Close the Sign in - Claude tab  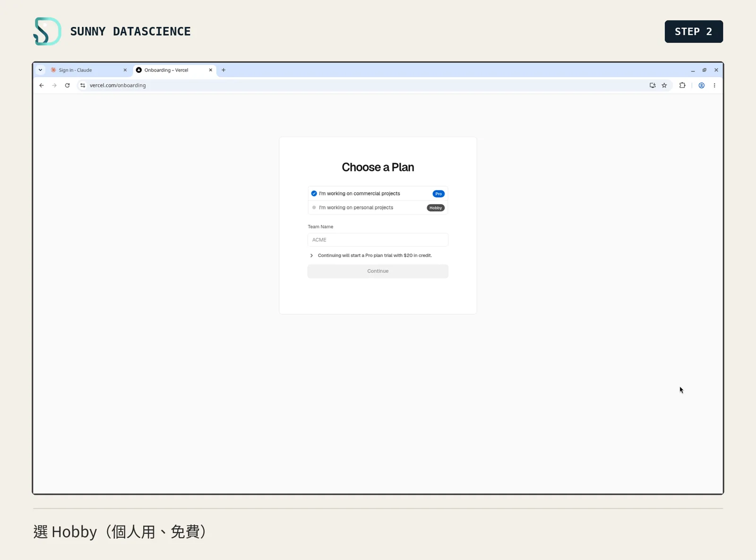(125, 70)
